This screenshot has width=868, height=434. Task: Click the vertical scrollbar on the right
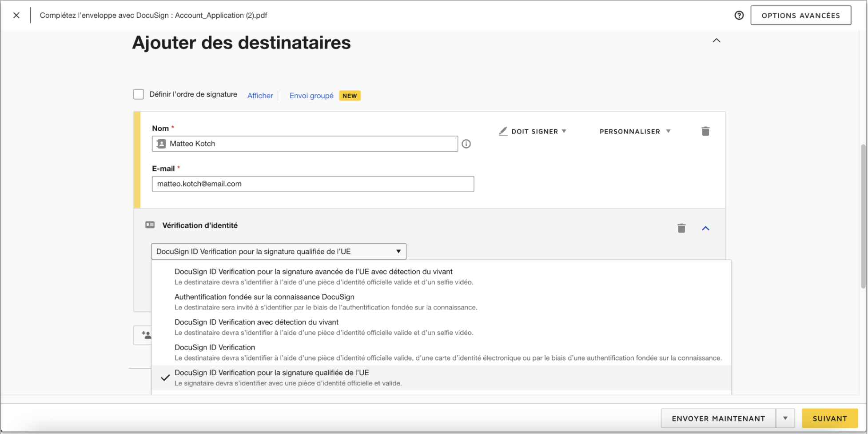863,213
